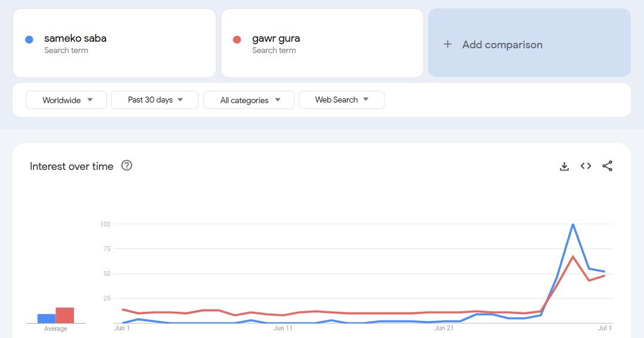The image size is (644, 338).
Task: Open the Worldwide region dropdown
Action: 66,100
